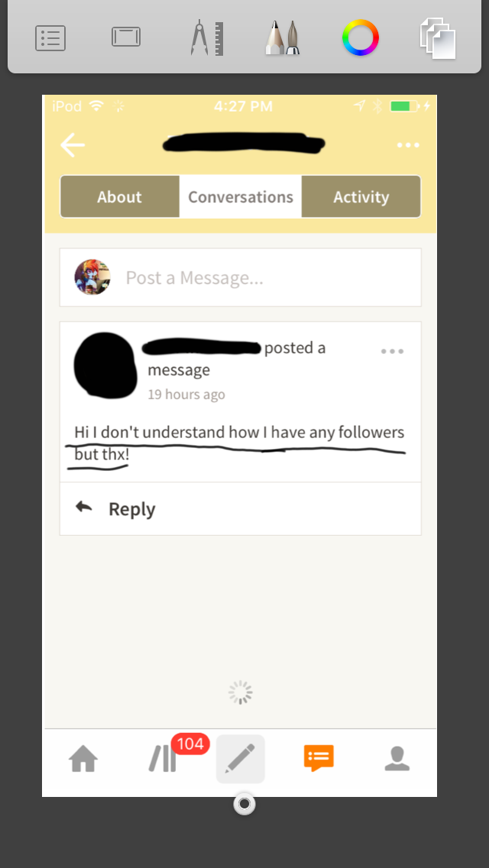Go back with the white arrow
This screenshot has height=868, width=489.
point(73,146)
